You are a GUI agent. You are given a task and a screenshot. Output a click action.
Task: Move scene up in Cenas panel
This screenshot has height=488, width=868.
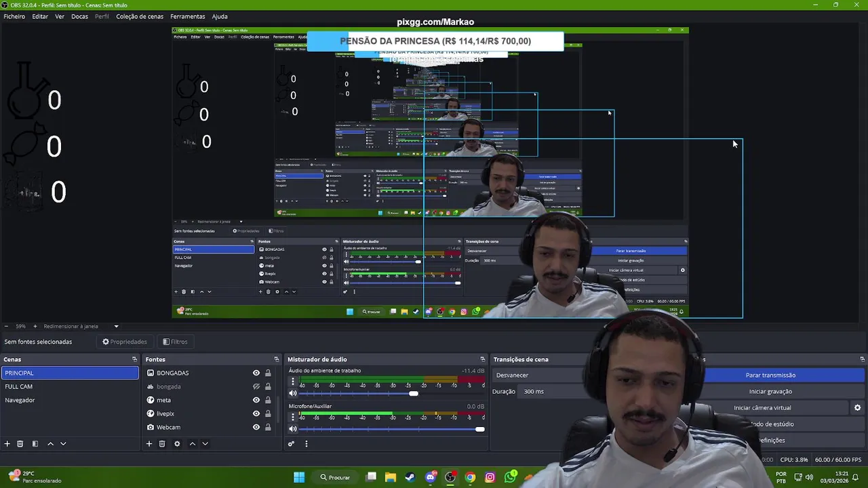click(50, 444)
